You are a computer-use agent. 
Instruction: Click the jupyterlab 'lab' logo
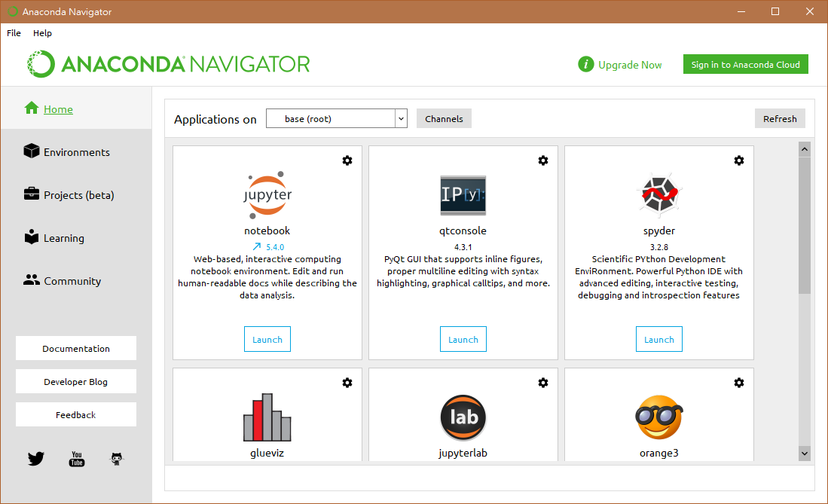coord(463,417)
